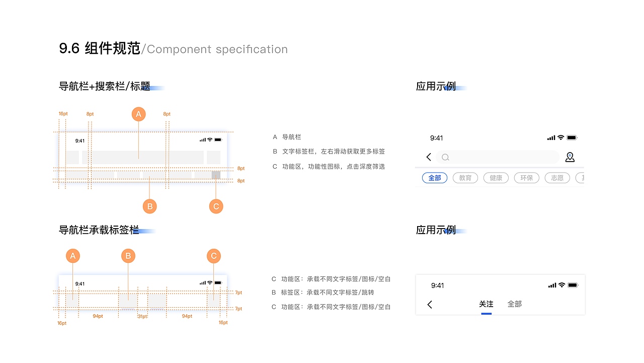Expand the partially hidden rightmost tag chip

pyautogui.click(x=582, y=178)
